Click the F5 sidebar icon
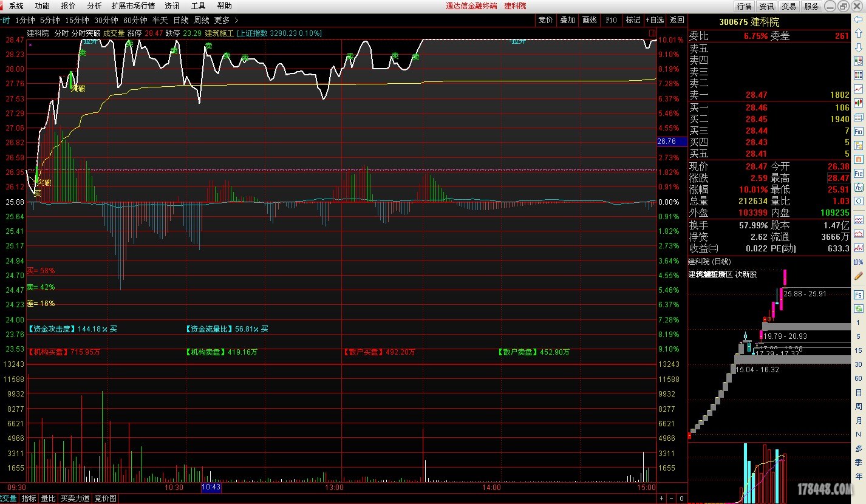 [859, 295]
